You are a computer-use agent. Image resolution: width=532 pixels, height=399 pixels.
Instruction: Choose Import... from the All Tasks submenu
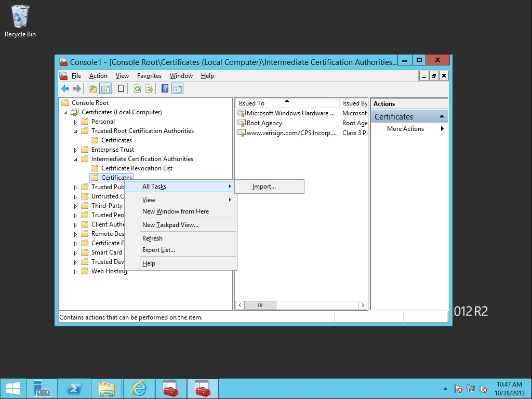click(x=264, y=187)
